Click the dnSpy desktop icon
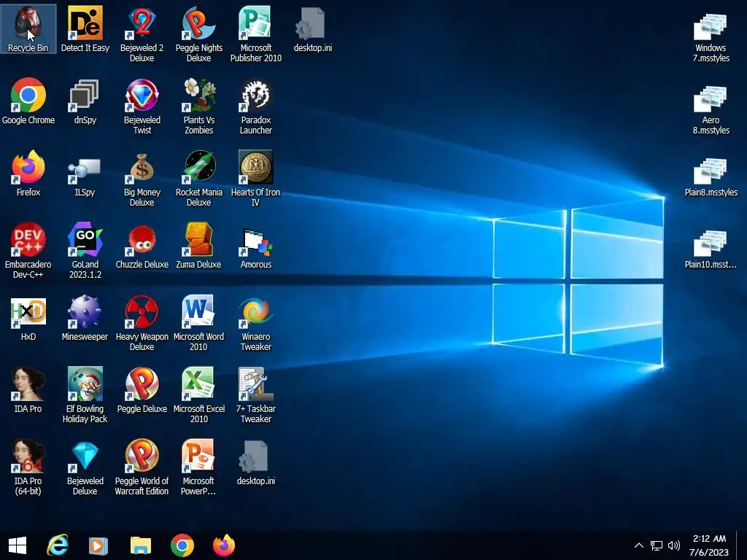 pyautogui.click(x=85, y=101)
